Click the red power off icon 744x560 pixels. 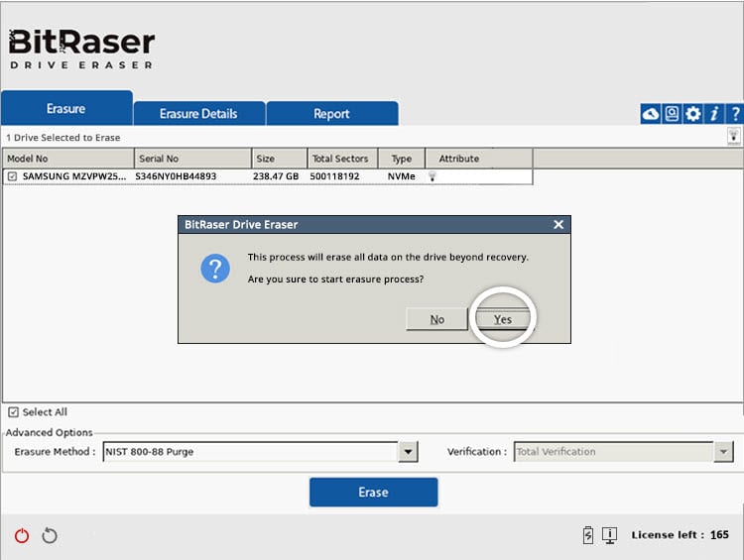tap(22, 536)
